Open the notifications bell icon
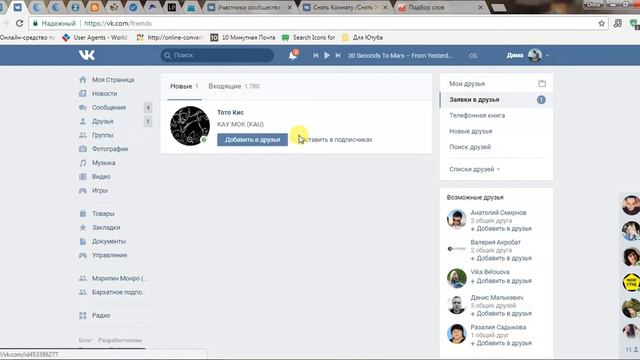 [x=293, y=55]
